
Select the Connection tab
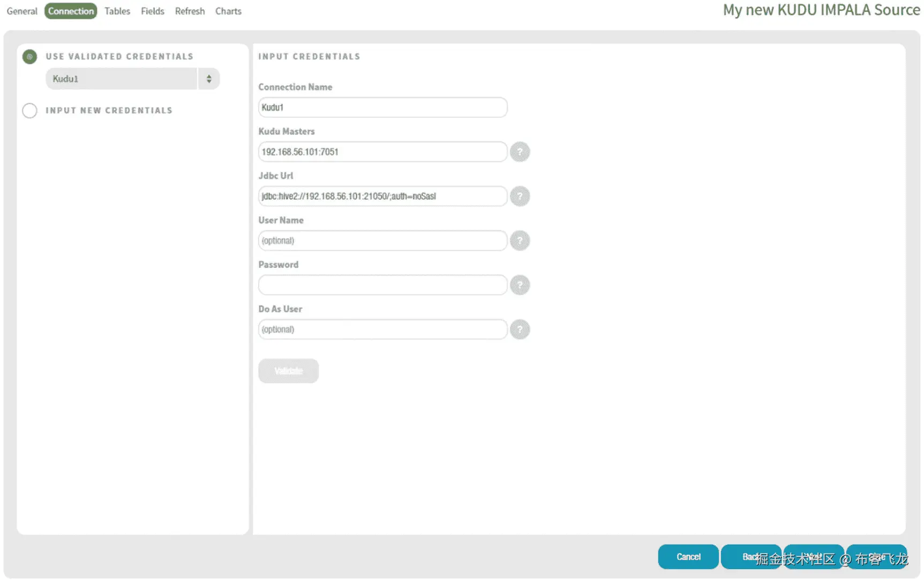coord(71,11)
